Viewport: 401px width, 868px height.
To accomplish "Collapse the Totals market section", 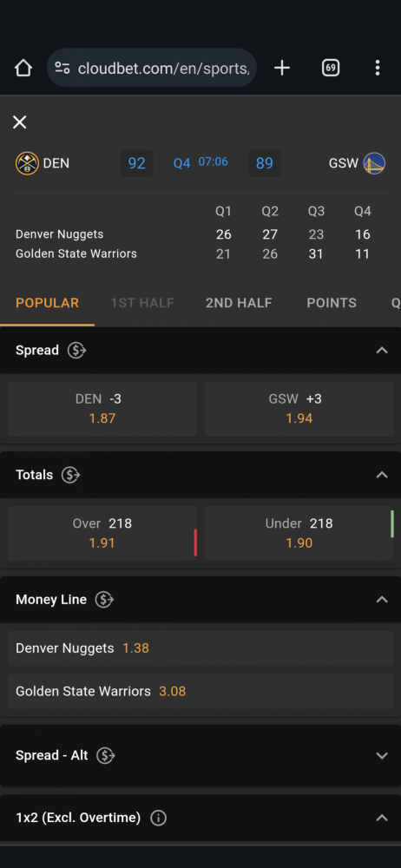I will coord(382,475).
